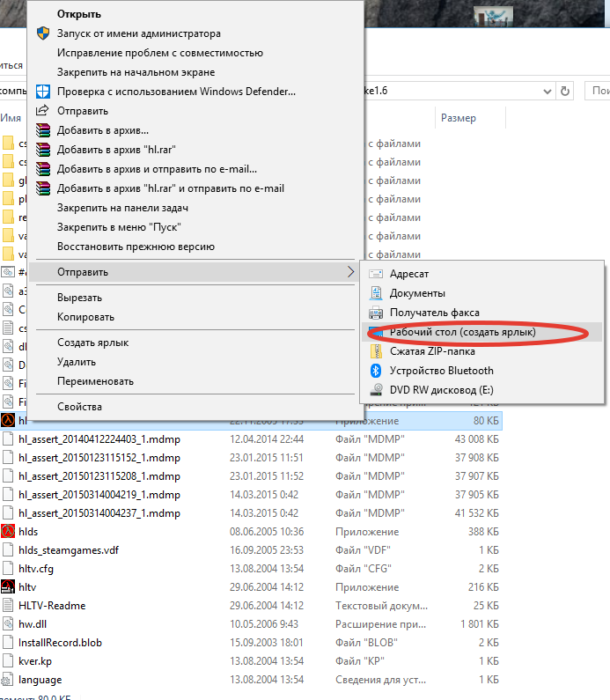Choose "Открыть" at the top of the context menu

pos(79,14)
